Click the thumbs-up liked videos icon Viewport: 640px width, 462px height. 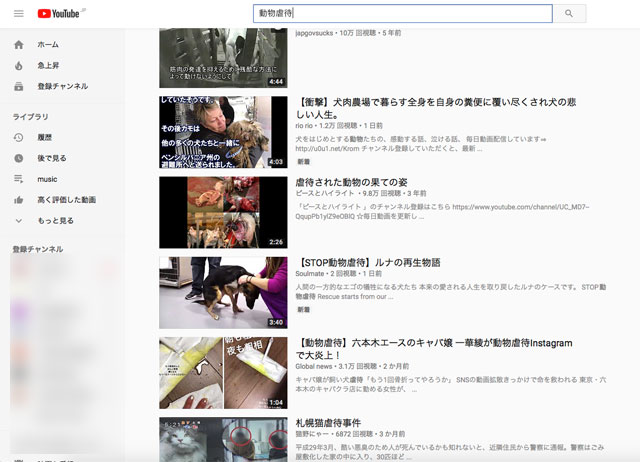point(19,200)
